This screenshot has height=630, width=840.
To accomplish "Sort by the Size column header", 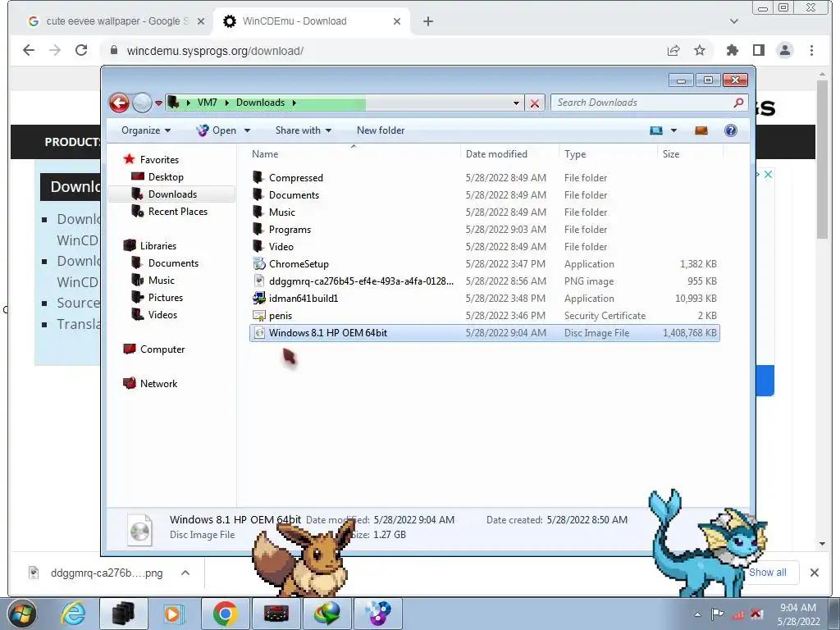I will [690, 153].
